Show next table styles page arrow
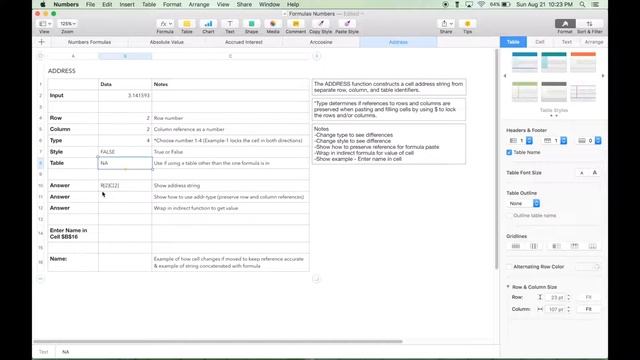This screenshot has height=360, width=640. (602, 76)
